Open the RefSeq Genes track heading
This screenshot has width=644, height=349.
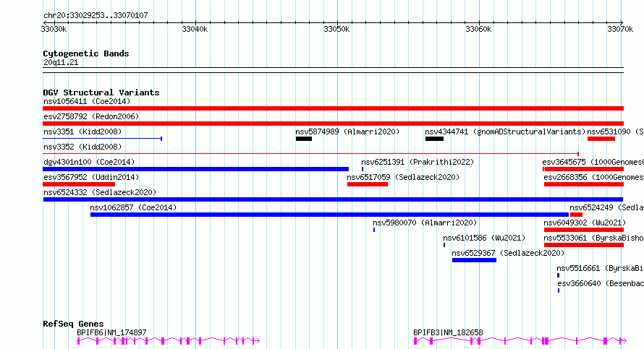point(73,324)
